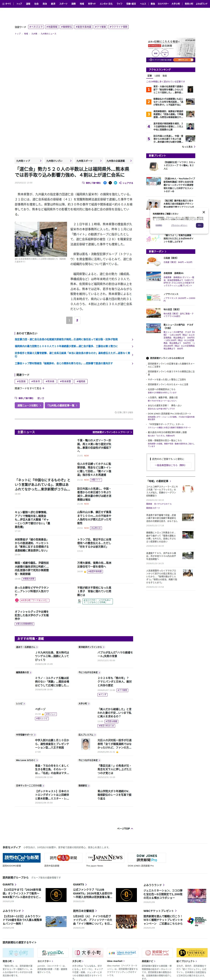Click #佐賀県 related word tag
This screenshot has width=210, height=980.
point(21,381)
